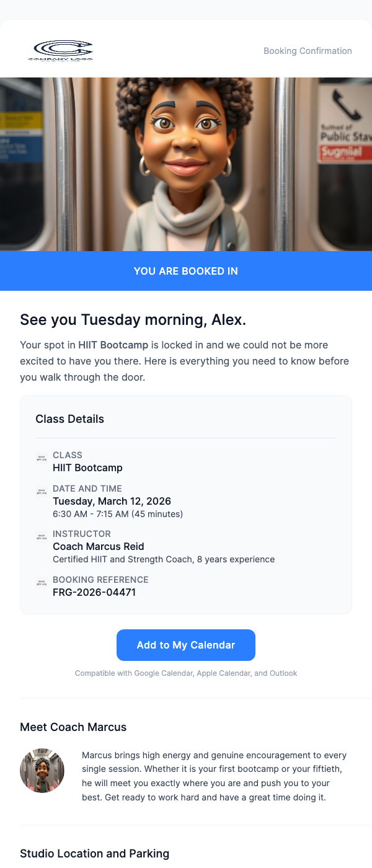The width and height of the screenshot is (372, 868).
Task: Open the Class Details section
Action: click(69, 418)
